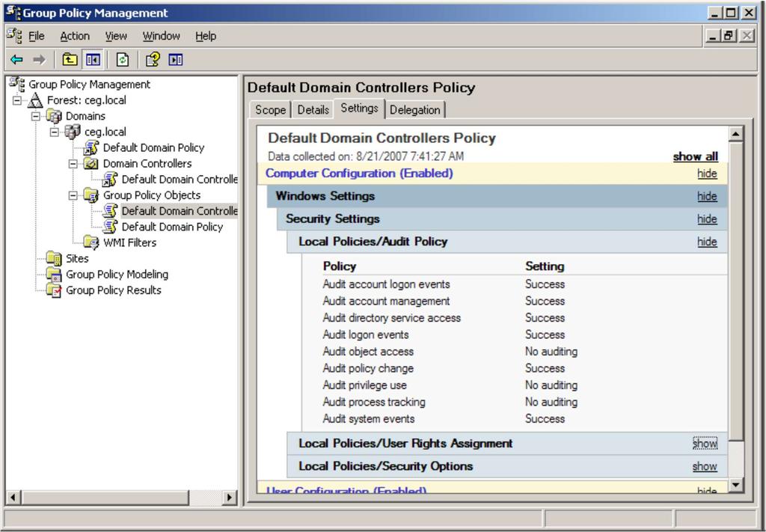Select the Group Policy Modeling item
The image size is (766, 532).
[117, 274]
